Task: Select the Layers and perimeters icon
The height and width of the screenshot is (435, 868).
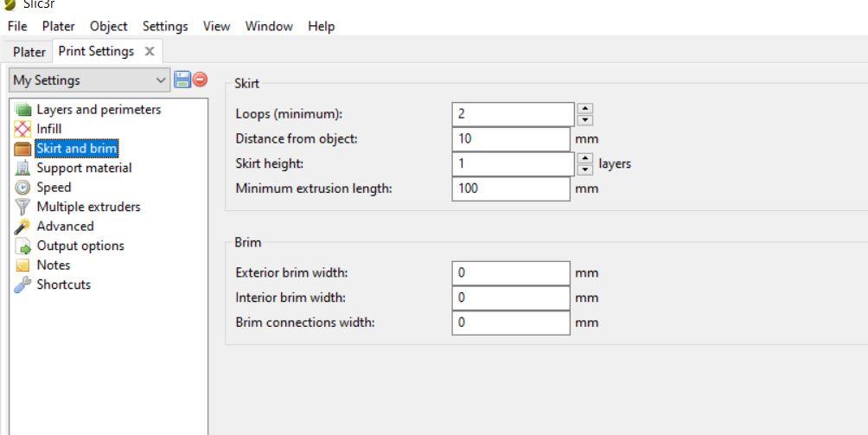Action: (22, 110)
